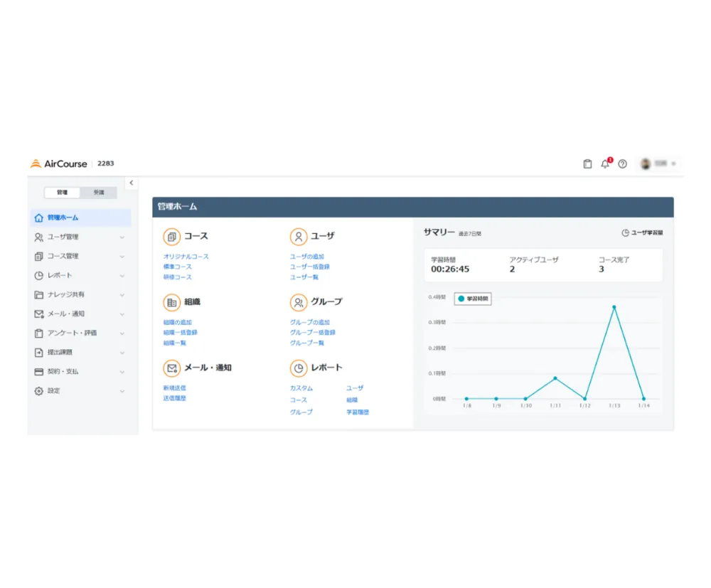Expand the コース管理 sidebar section
Image resolution: width=711 pixels, height=588 pixels.
(78, 256)
